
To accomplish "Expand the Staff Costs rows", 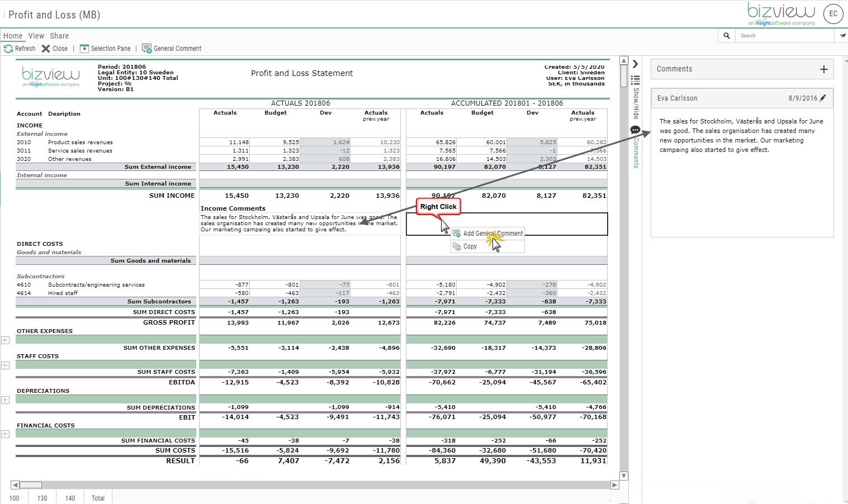I will 5,365.
